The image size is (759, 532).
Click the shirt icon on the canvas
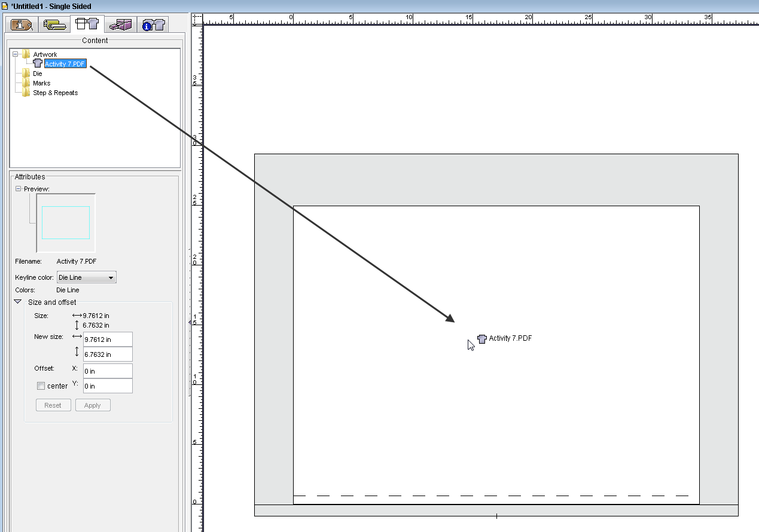[x=482, y=339]
